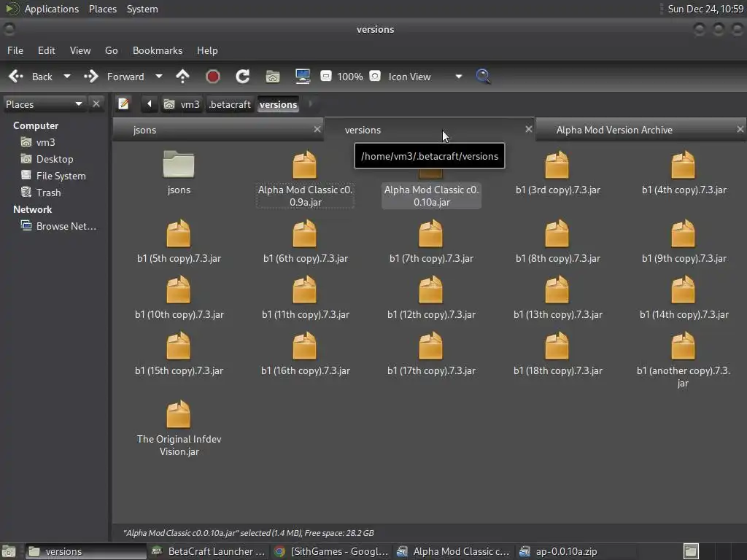Open the Edit menu
Image resolution: width=747 pixels, height=560 pixels.
pos(46,50)
